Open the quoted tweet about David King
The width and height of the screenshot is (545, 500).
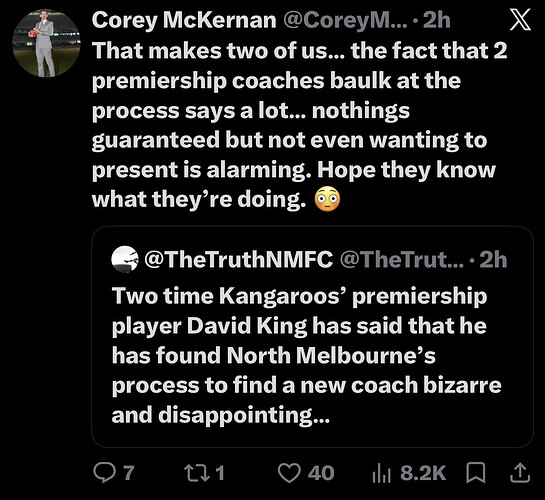click(312, 336)
